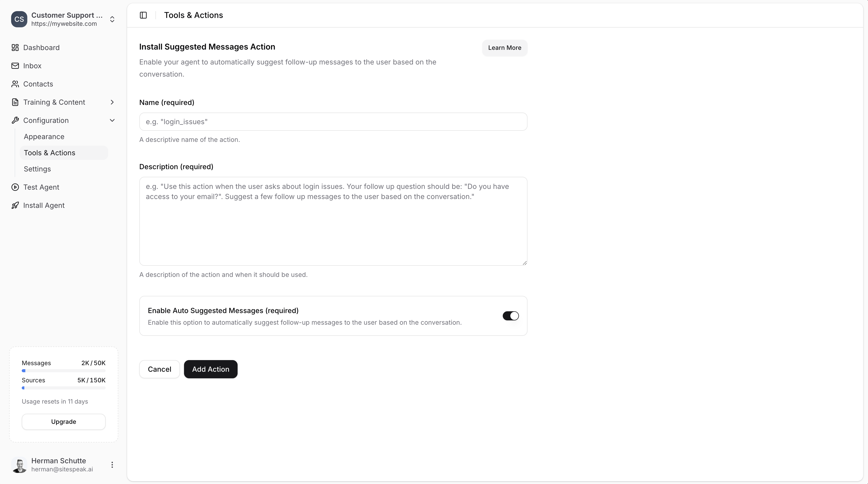Open the Dashboard grid icon

point(15,48)
